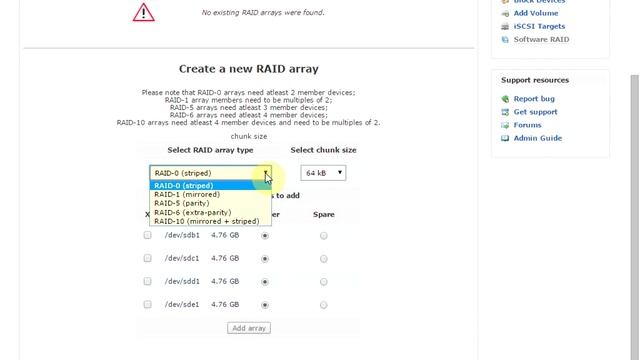The image size is (640, 360).
Task: Open the Software RAID link
Action: coord(541,39)
